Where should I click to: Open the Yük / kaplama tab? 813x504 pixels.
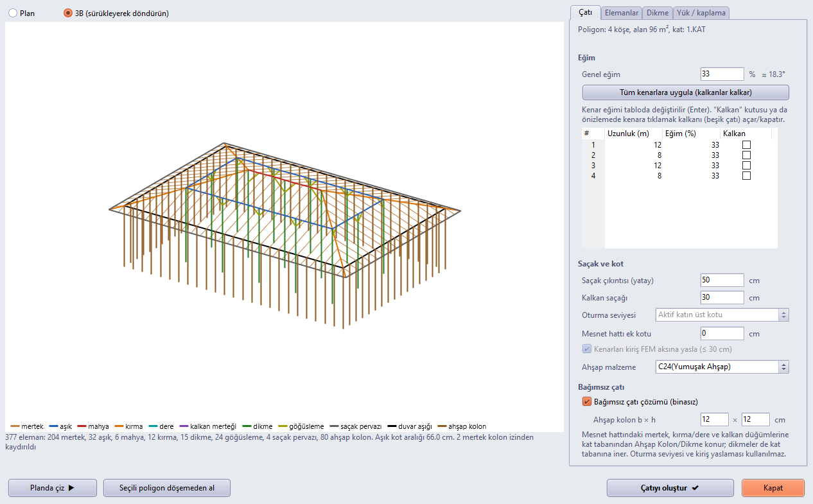(x=701, y=12)
